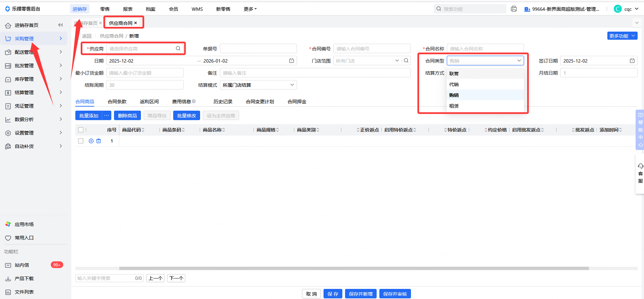Click the store icon beside 99664 account
Image resolution: width=644 pixels, height=299 pixels.
pos(527,9)
